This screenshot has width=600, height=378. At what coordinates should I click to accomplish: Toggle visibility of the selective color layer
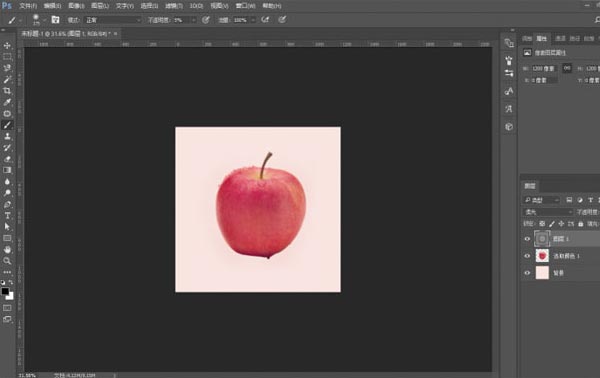pos(527,256)
